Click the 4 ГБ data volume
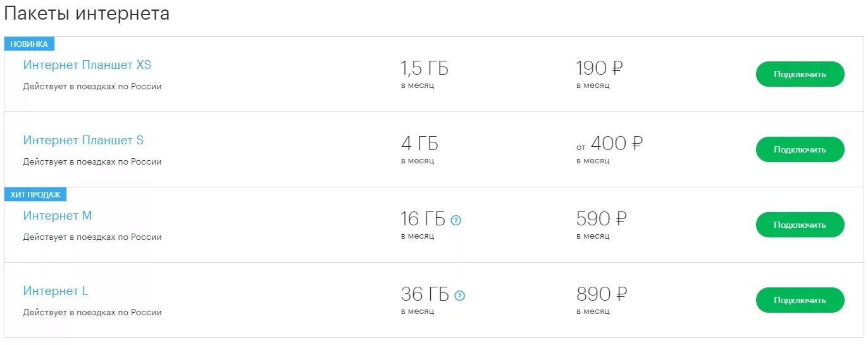 coord(419,143)
